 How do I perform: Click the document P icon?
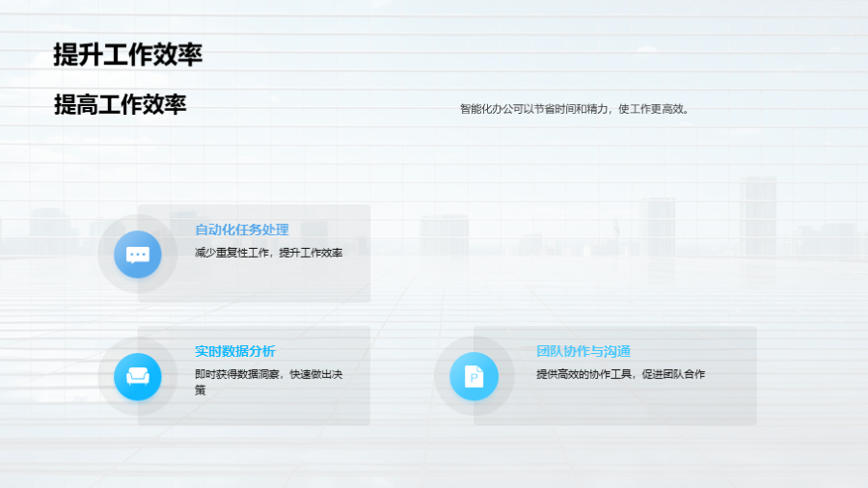(x=474, y=376)
